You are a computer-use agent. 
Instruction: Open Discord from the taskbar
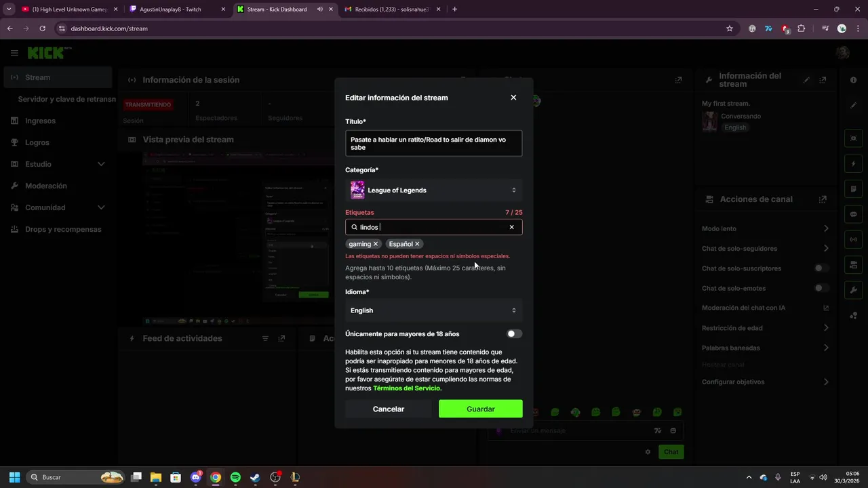(196, 477)
